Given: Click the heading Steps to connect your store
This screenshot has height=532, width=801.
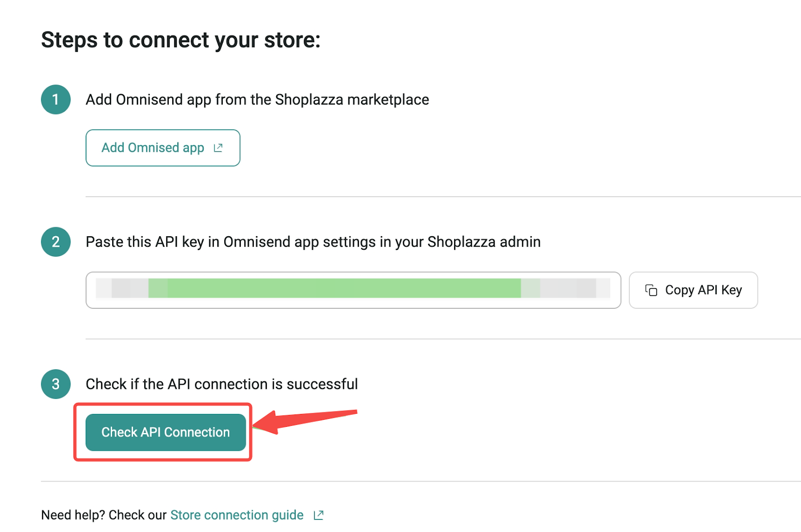Looking at the screenshot, I should click(x=181, y=40).
